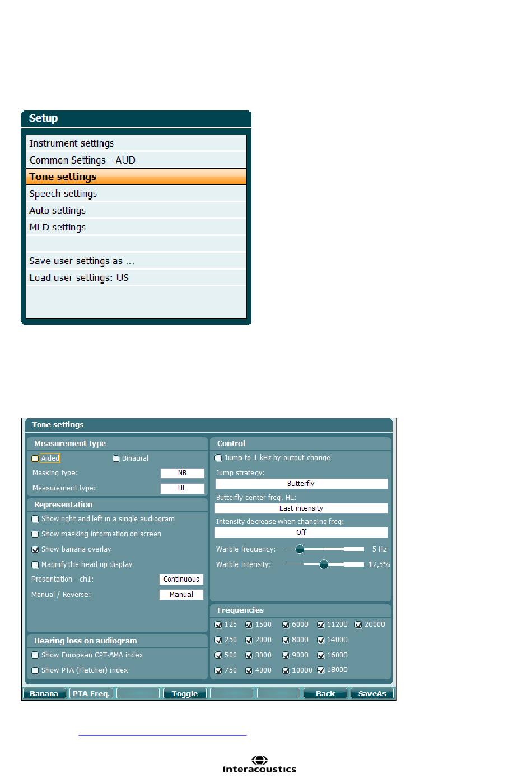Screen dimensions: 532x783
Task: Adjust the Warble intensity slider
Action: [x=324, y=564]
